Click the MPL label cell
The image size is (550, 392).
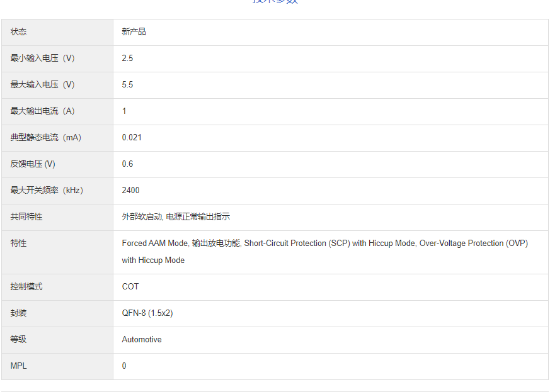pyautogui.click(x=57, y=366)
